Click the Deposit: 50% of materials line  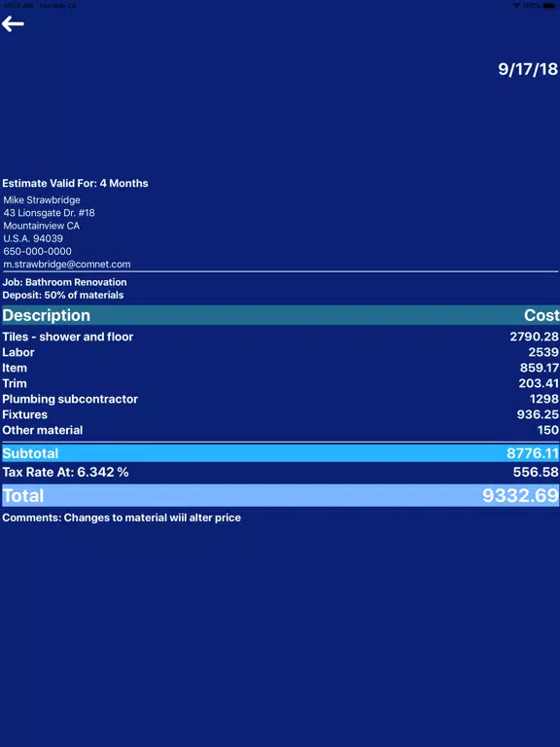pos(63,295)
